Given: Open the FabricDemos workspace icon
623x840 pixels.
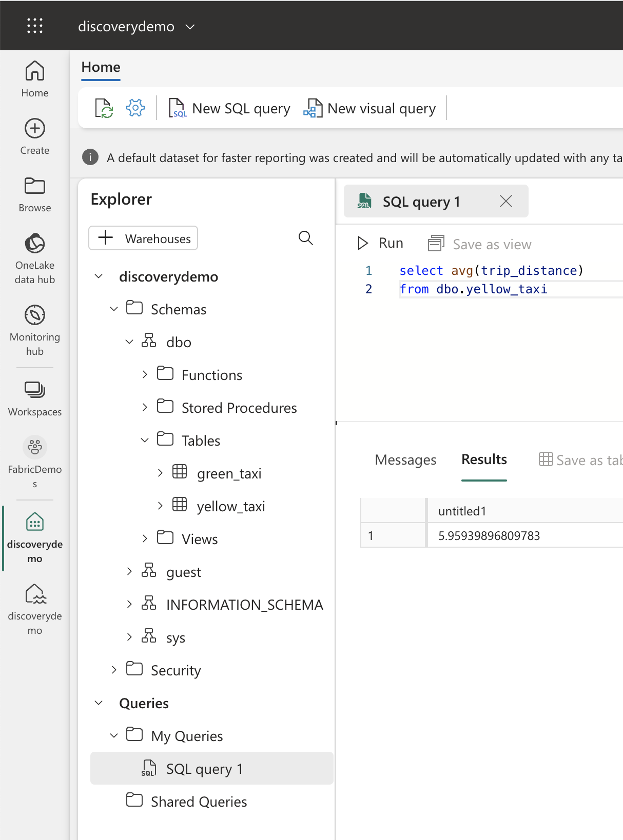Looking at the screenshot, I should point(35,447).
